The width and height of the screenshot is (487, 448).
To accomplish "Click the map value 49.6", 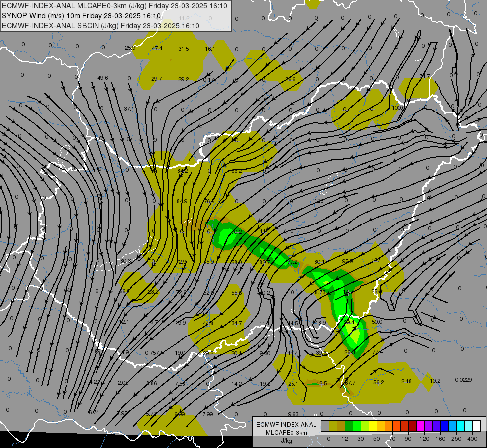I will point(103,78).
